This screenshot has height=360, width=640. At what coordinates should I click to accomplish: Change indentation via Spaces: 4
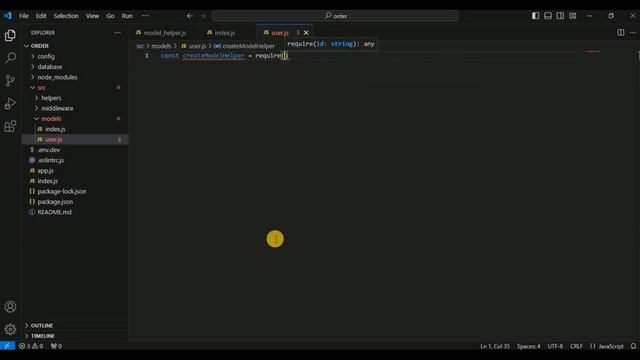[529, 346]
